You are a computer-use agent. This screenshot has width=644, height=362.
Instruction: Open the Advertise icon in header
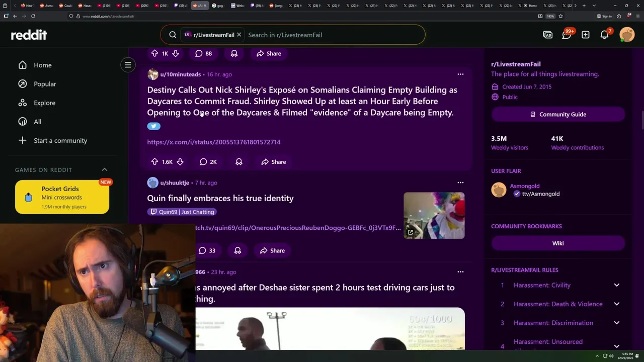548,35
